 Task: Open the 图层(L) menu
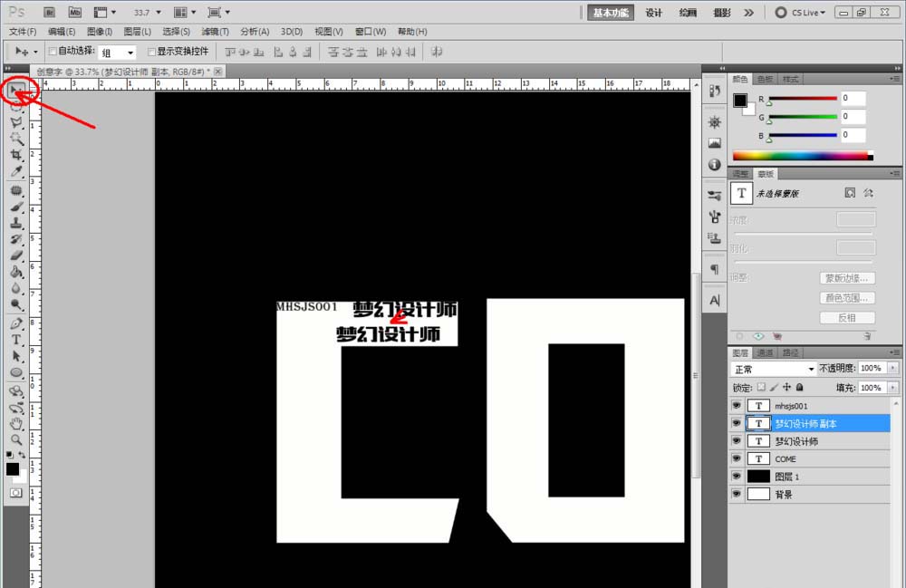pos(138,32)
